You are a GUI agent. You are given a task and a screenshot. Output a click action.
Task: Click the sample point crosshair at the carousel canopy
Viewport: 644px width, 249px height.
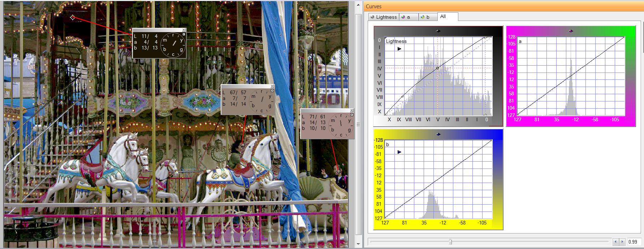coord(73,17)
